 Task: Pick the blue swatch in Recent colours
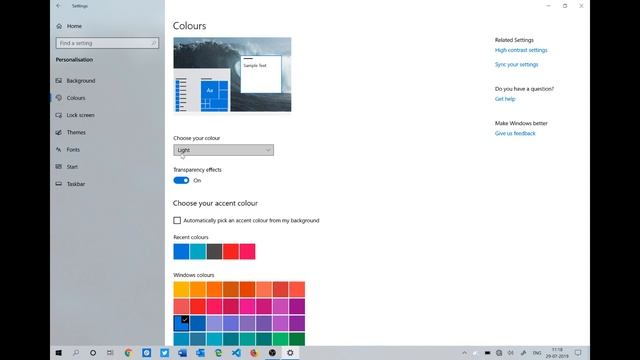click(181, 251)
